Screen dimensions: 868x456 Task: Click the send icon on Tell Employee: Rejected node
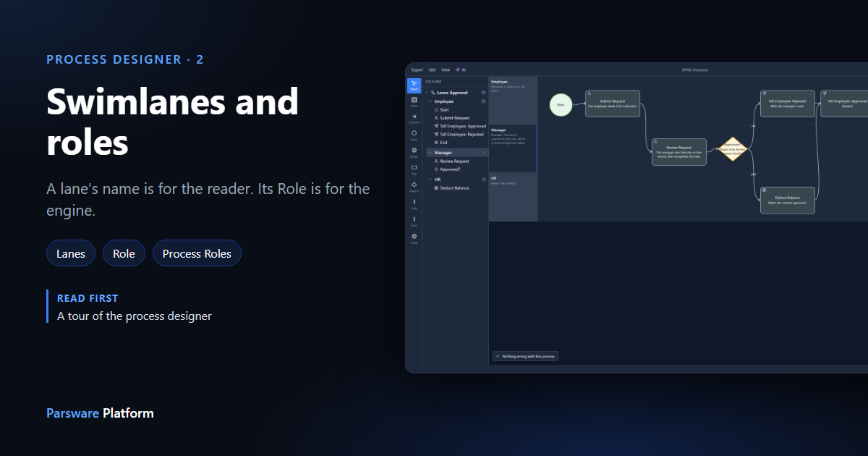765,93
